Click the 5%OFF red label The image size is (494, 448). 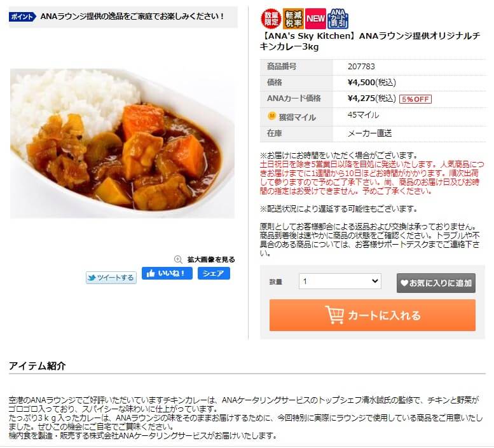[x=415, y=99]
